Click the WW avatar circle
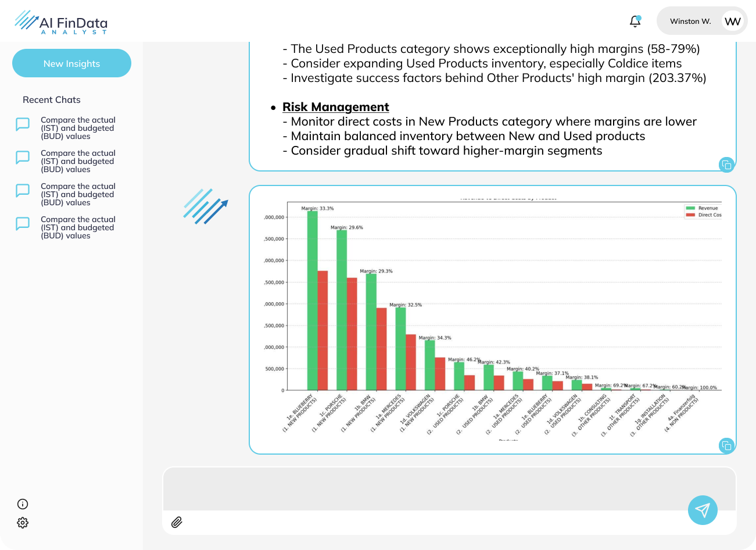 click(x=733, y=21)
